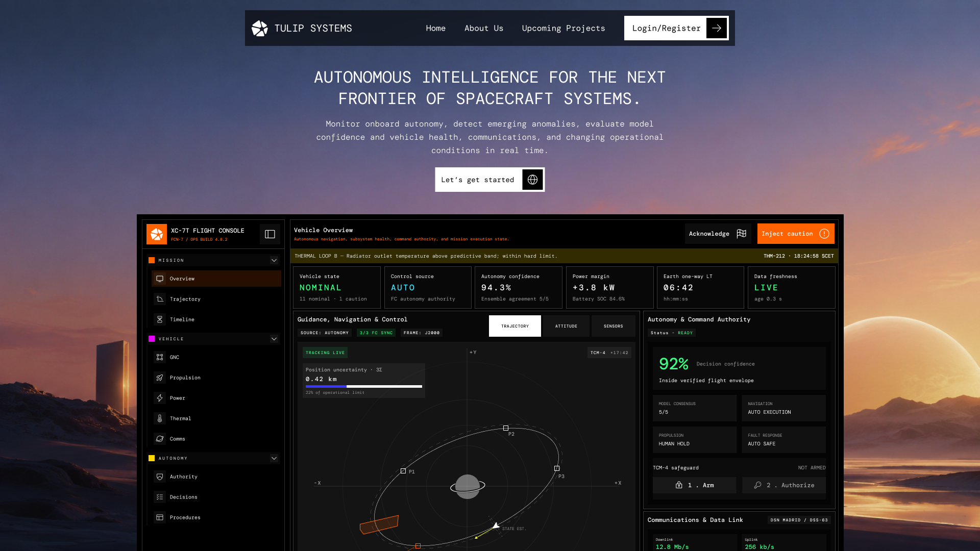Image resolution: width=980 pixels, height=551 pixels.
Task: Click the lock icon on Arm button
Action: pos(679,485)
